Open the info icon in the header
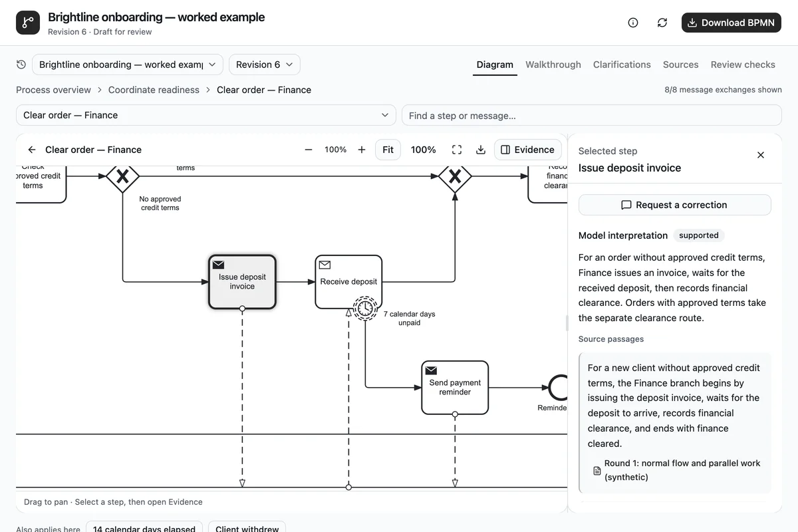This screenshot has height=532, width=798. point(633,23)
